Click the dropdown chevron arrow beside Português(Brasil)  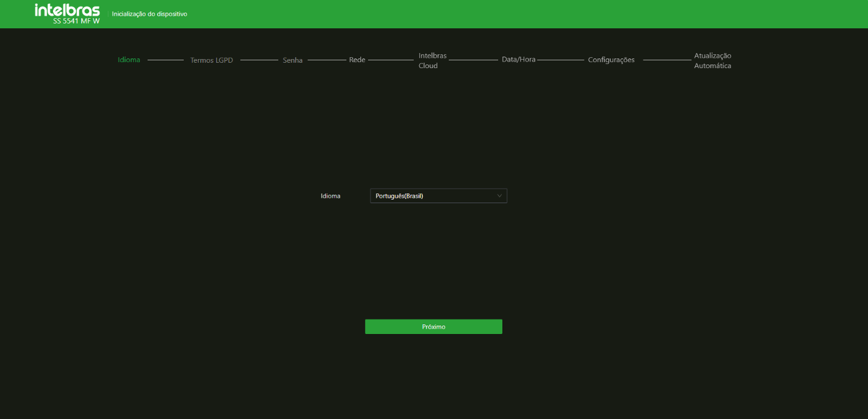(499, 196)
